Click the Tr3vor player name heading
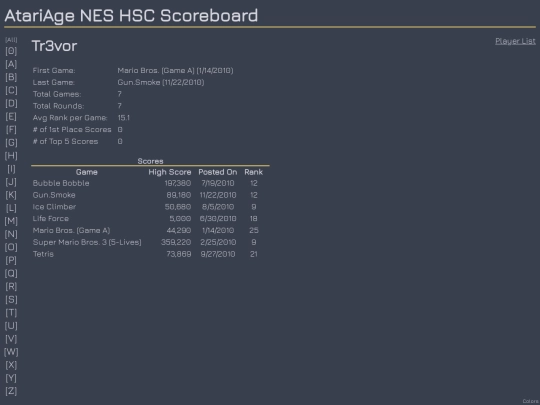Viewport: 540px width, 405px height. point(54,46)
